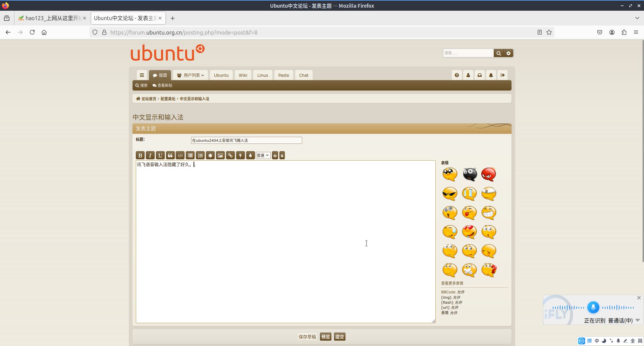This screenshot has height=346, width=644.
Task: Toggle 拼 pinyin mode in IME bar
Action: [589, 341]
